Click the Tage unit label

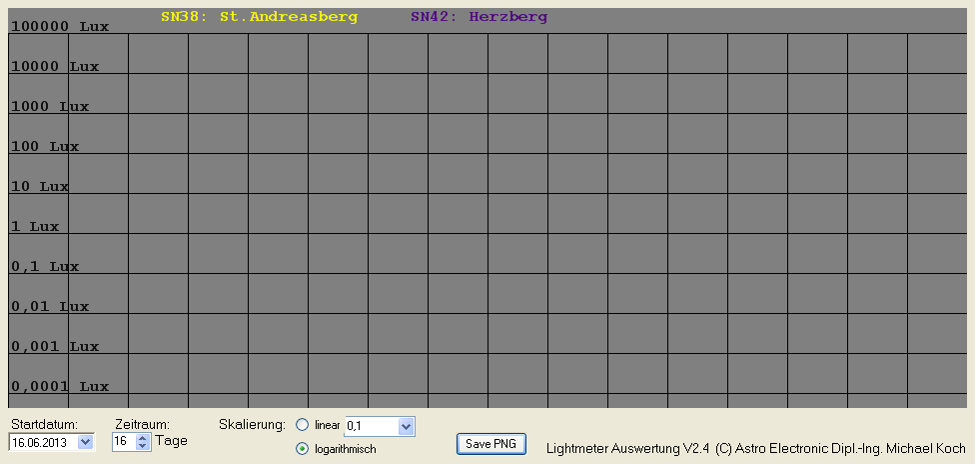tap(171, 441)
